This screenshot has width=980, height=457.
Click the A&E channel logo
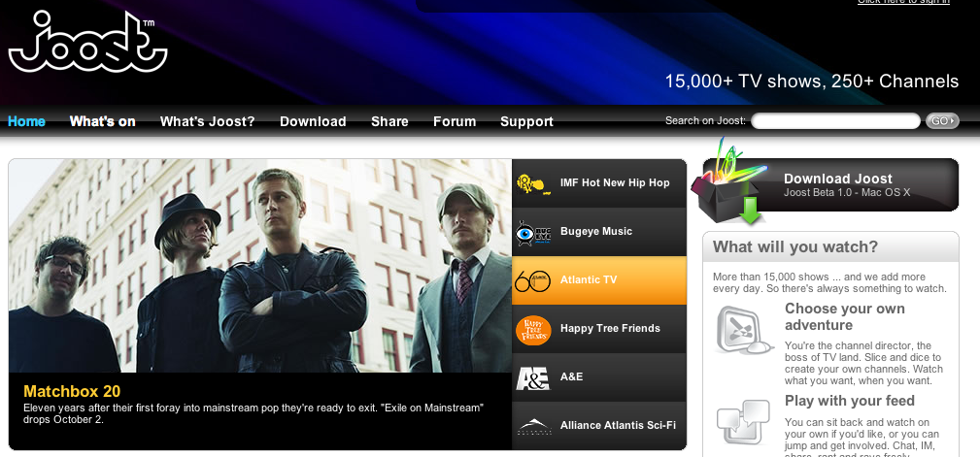[x=533, y=377]
